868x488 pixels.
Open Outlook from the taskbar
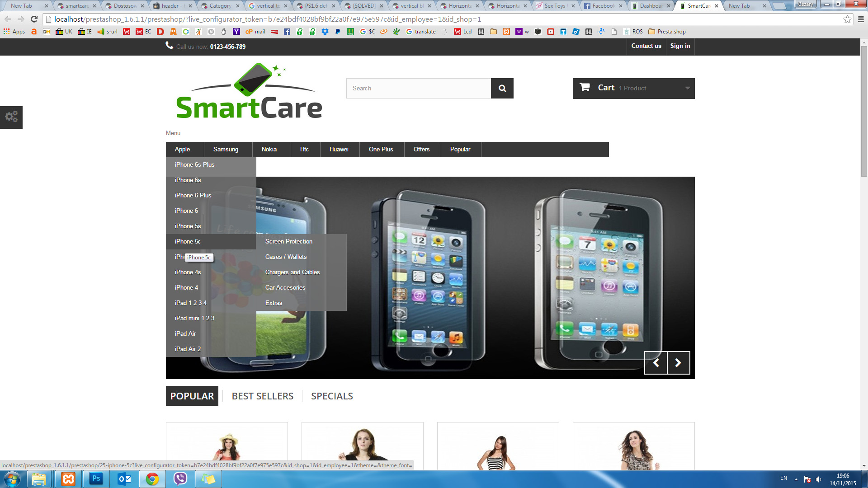click(124, 479)
